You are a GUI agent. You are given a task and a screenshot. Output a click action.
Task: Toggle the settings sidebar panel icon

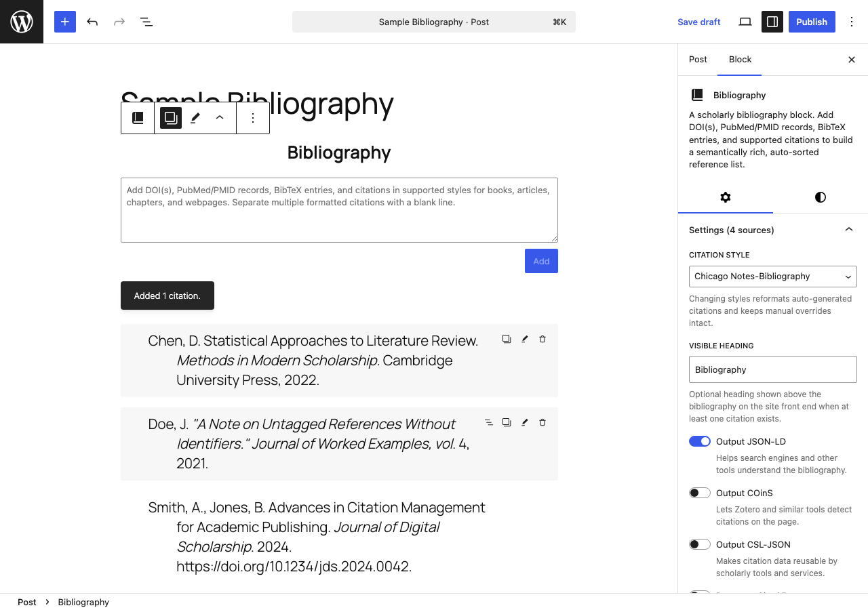click(x=772, y=22)
